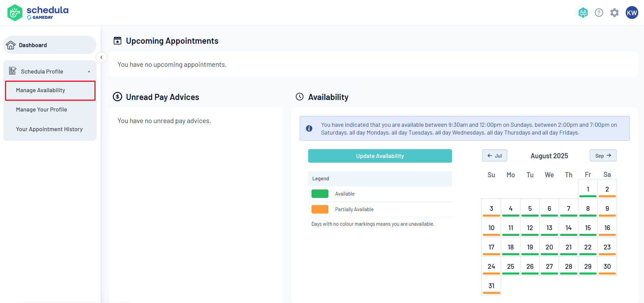Open the teal hexagon community icon
This screenshot has width=644, height=303.
point(583,13)
